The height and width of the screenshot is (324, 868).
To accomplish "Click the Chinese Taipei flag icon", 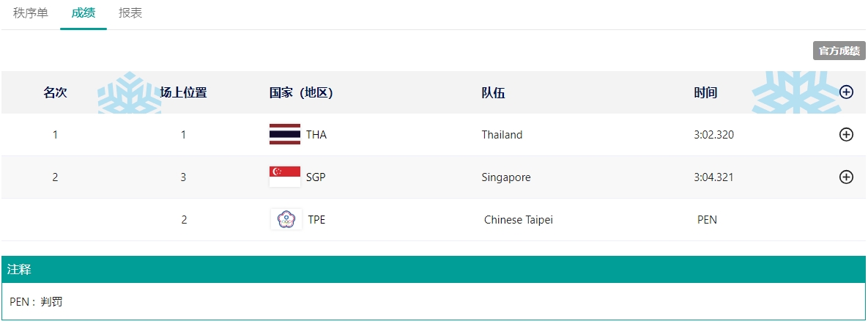I will 286,219.
